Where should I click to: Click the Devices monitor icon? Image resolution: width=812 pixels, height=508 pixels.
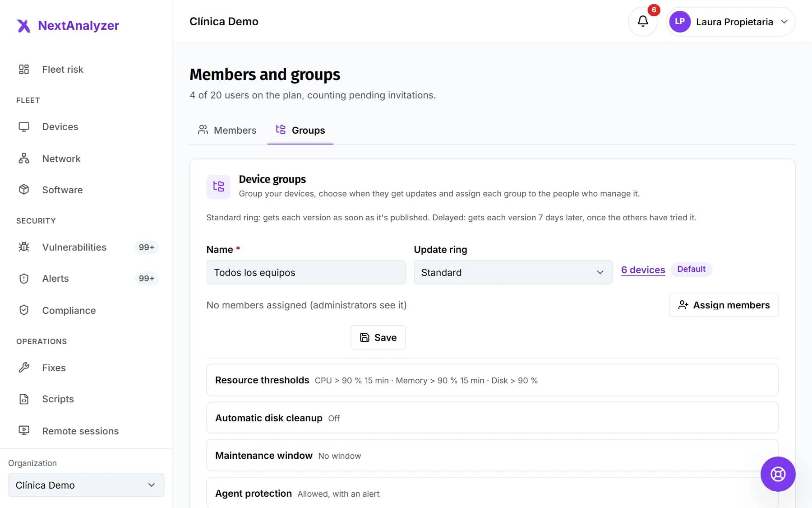[x=24, y=127]
